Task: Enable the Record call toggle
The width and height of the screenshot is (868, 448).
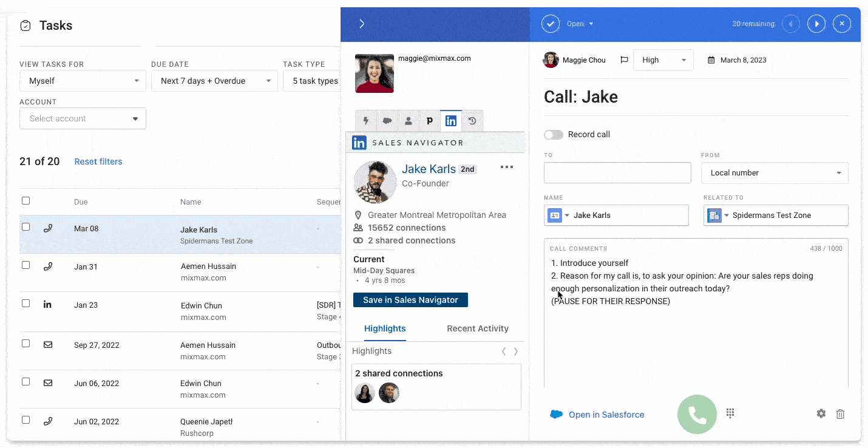Action: pyautogui.click(x=553, y=134)
